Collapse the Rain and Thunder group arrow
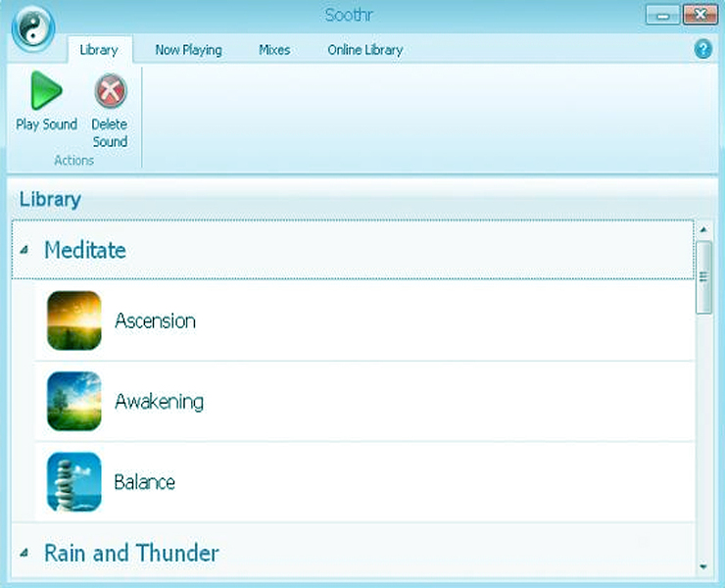This screenshot has width=725, height=588. pos(24,553)
